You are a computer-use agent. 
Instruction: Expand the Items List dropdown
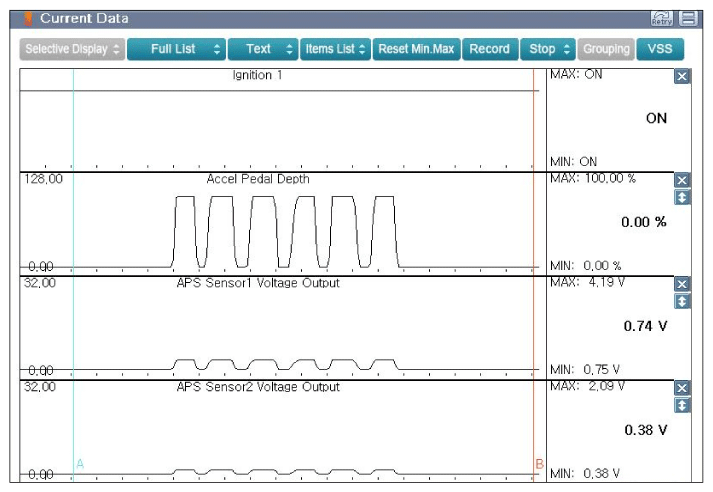point(335,49)
